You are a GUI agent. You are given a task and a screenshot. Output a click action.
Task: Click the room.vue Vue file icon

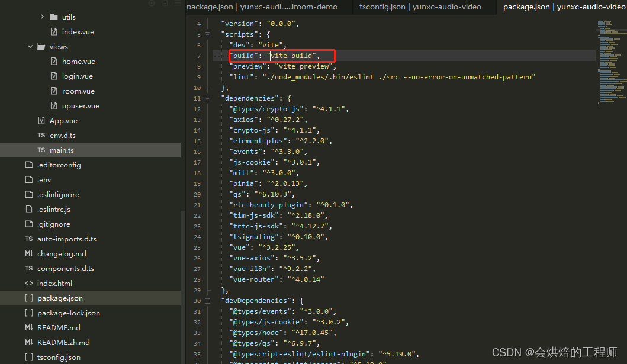[54, 91]
